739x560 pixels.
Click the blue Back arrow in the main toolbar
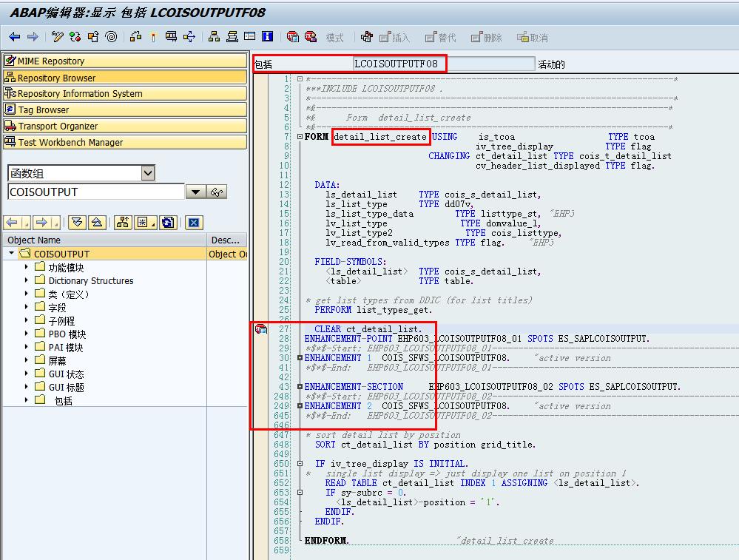click(x=15, y=37)
